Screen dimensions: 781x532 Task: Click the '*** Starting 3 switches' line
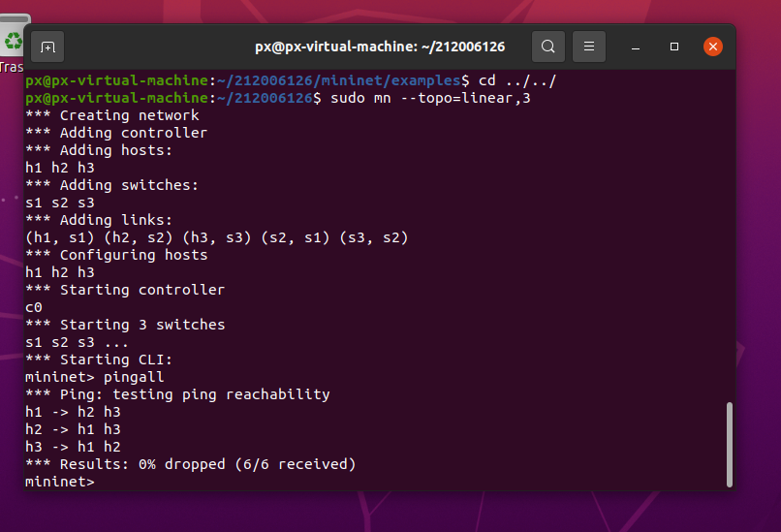[125, 325]
